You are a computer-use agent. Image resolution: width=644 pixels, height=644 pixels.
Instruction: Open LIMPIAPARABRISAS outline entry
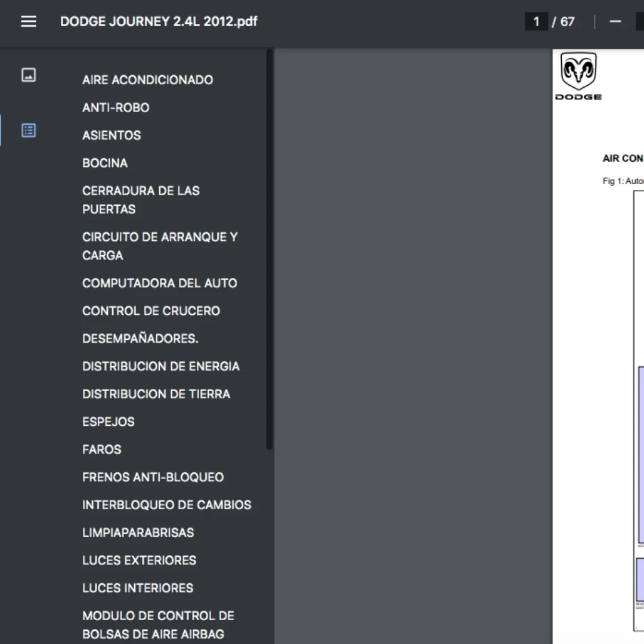tap(138, 532)
